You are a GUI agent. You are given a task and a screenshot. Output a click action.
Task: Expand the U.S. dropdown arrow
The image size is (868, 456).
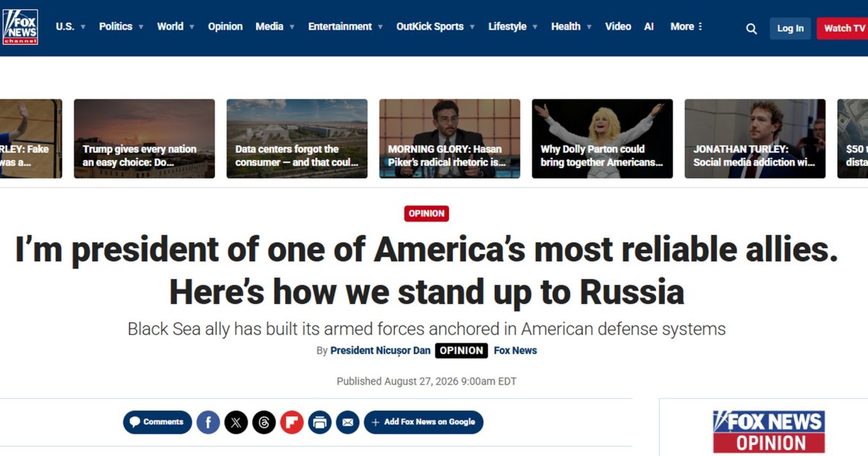point(82,27)
